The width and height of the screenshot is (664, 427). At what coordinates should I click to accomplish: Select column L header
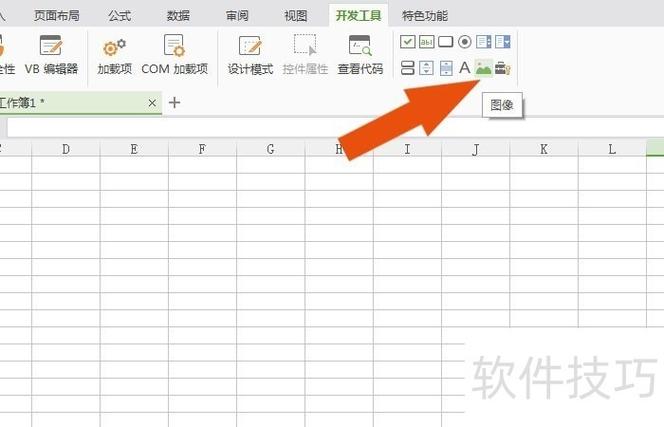612,149
